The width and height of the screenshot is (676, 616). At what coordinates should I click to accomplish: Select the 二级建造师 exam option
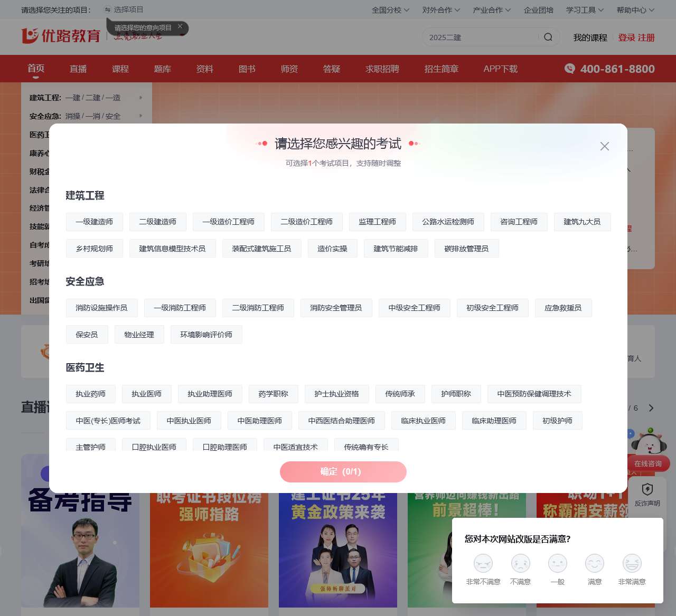(x=158, y=222)
